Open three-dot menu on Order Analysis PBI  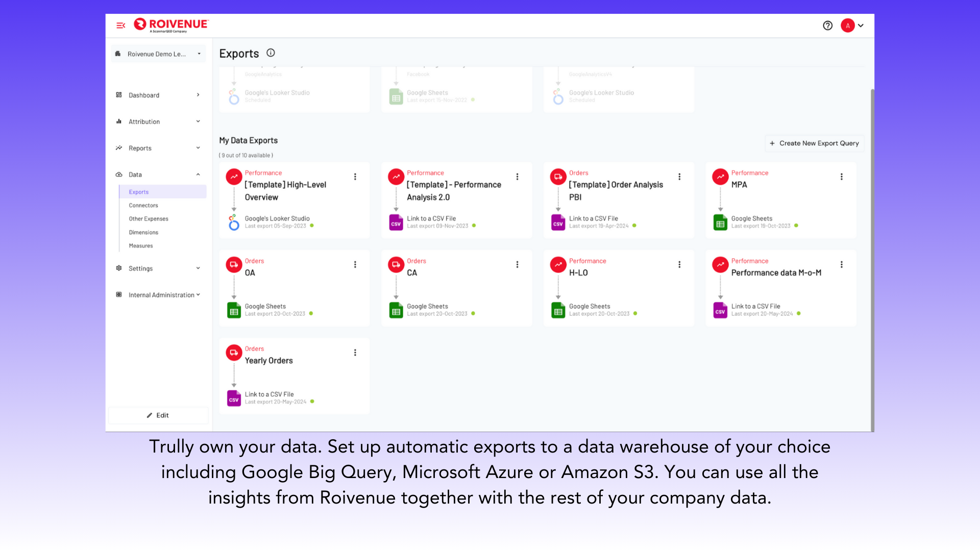[679, 177]
